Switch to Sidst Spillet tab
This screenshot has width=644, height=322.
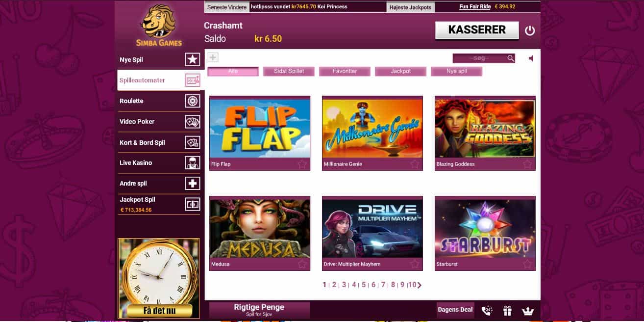tap(289, 71)
